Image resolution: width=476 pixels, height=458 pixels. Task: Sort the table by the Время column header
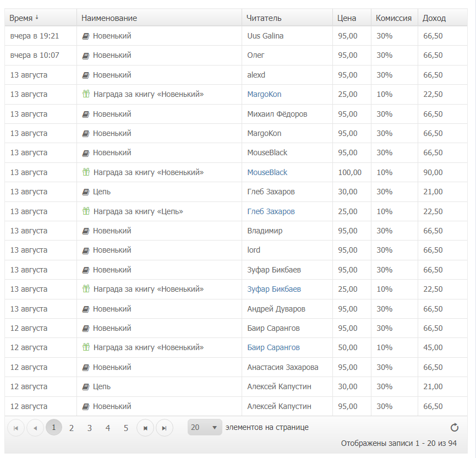[21, 18]
